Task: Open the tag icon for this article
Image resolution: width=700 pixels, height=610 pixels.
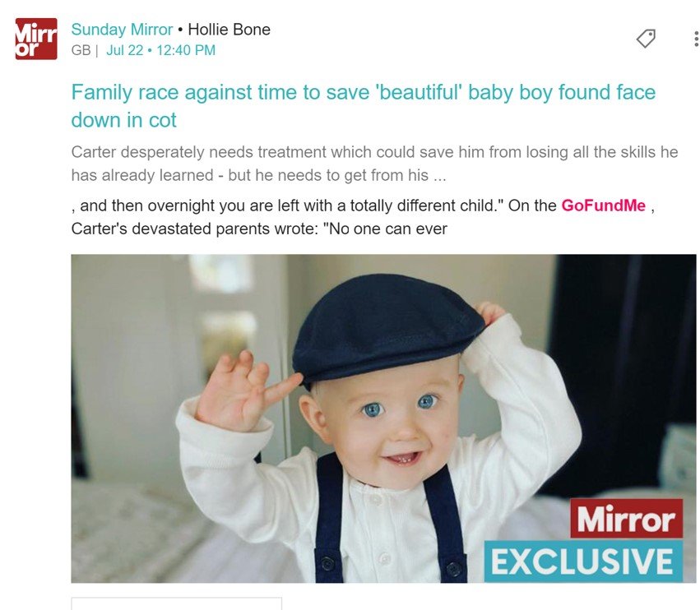Action: click(646, 39)
